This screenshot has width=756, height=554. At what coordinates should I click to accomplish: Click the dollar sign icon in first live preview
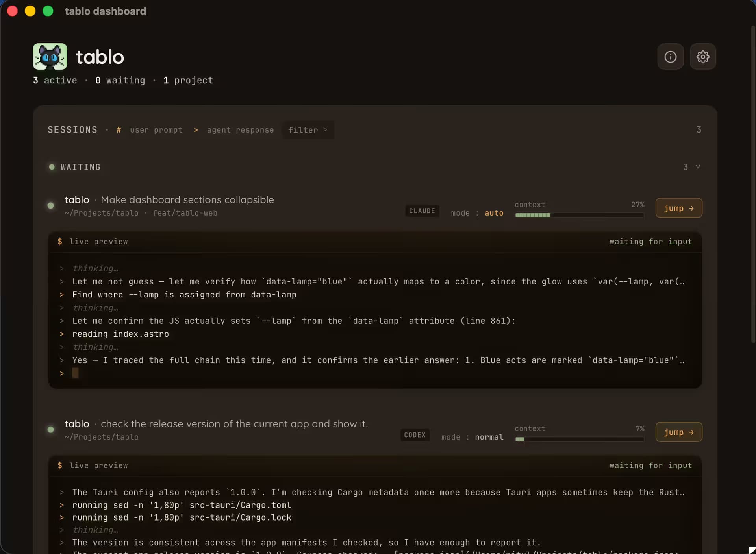click(x=60, y=241)
